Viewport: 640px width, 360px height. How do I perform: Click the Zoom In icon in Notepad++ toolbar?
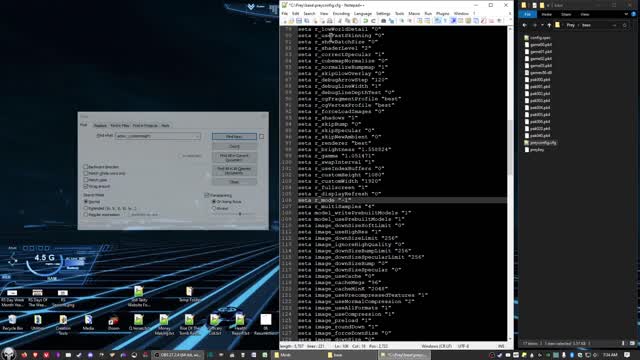[402, 21]
